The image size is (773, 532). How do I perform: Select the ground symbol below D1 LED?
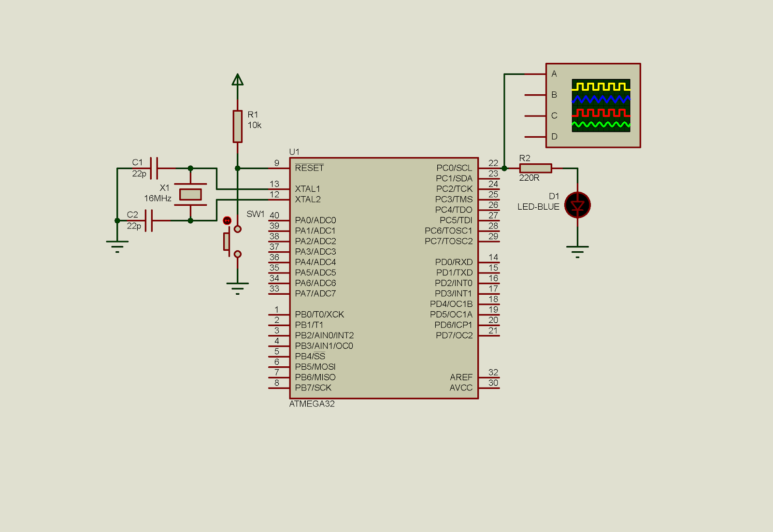pos(577,252)
